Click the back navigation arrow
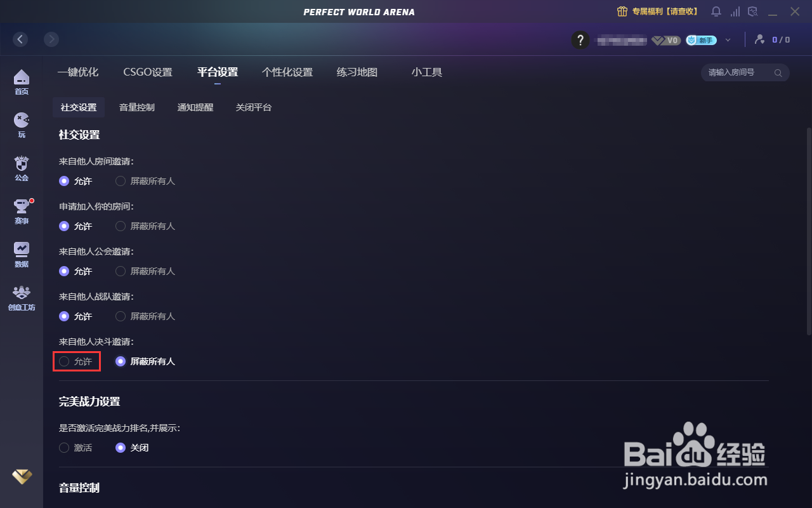The width and height of the screenshot is (812, 508). click(x=21, y=39)
